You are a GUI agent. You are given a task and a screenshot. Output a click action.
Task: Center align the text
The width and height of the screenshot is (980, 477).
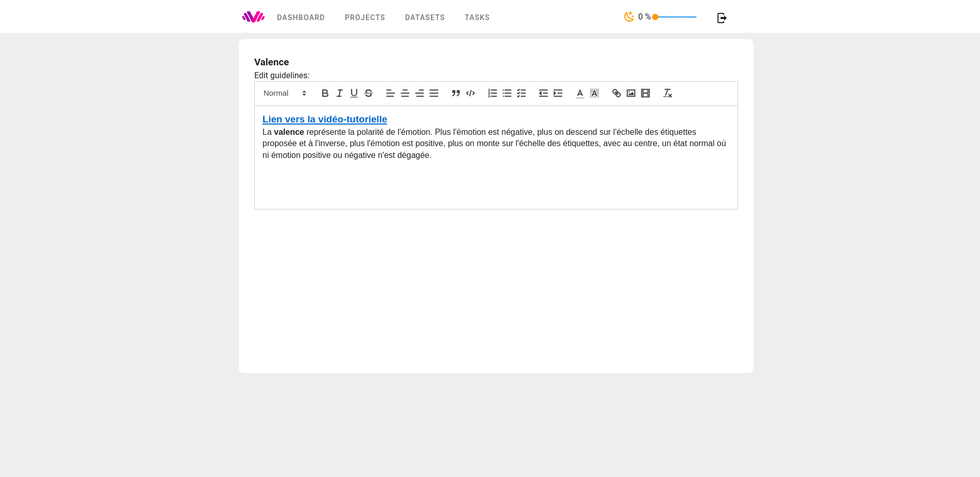click(x=405, y=93)
